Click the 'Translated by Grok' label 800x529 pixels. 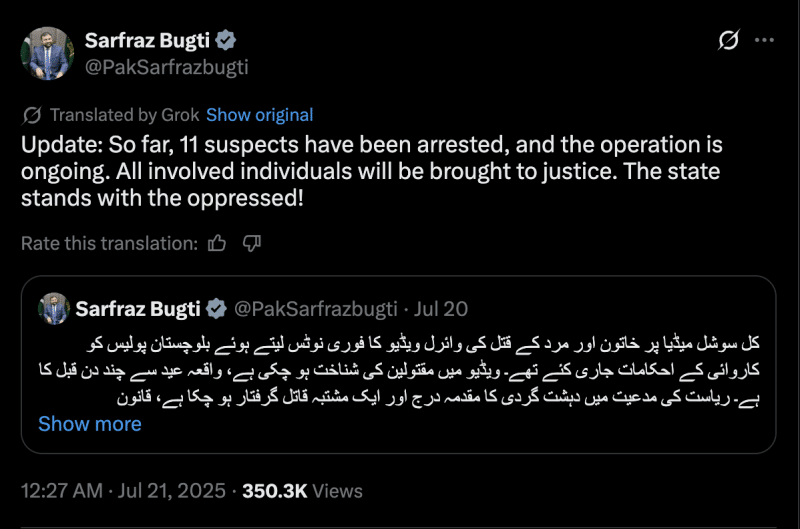point(124,114)
